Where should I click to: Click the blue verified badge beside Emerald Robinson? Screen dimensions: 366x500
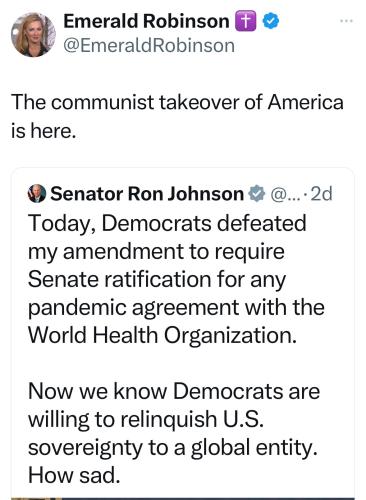(x=271, y=21)
